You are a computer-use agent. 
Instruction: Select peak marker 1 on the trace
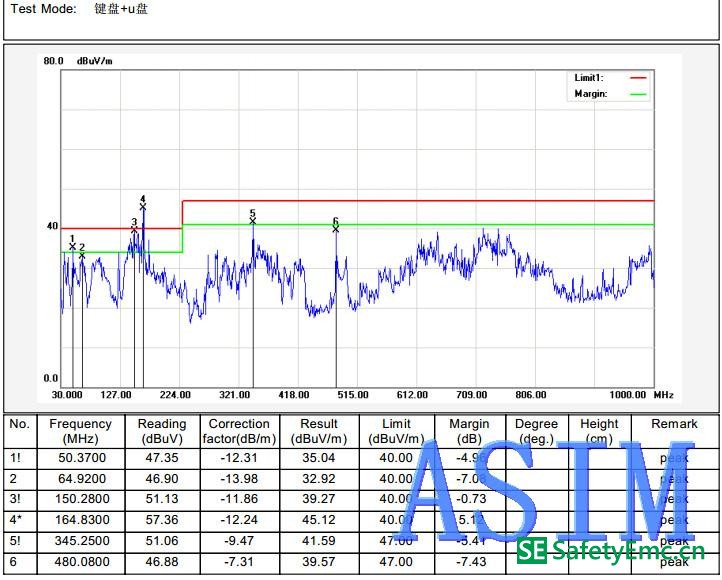72,246
